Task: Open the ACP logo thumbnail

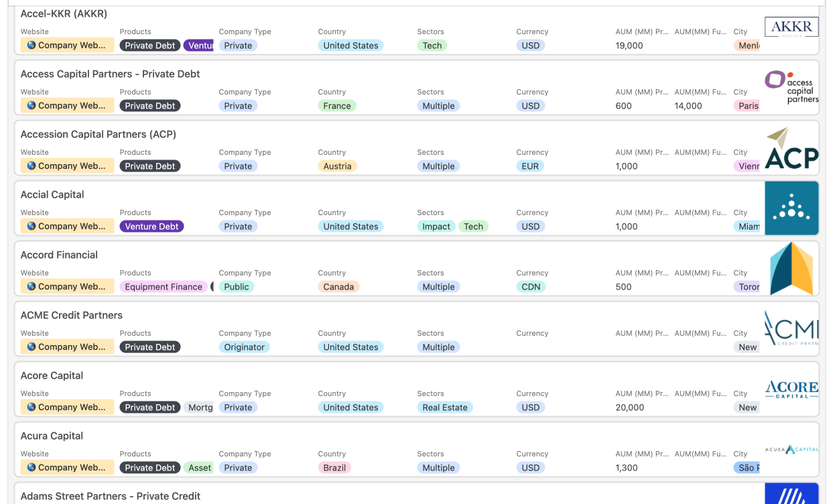Action: click(791, 148)
